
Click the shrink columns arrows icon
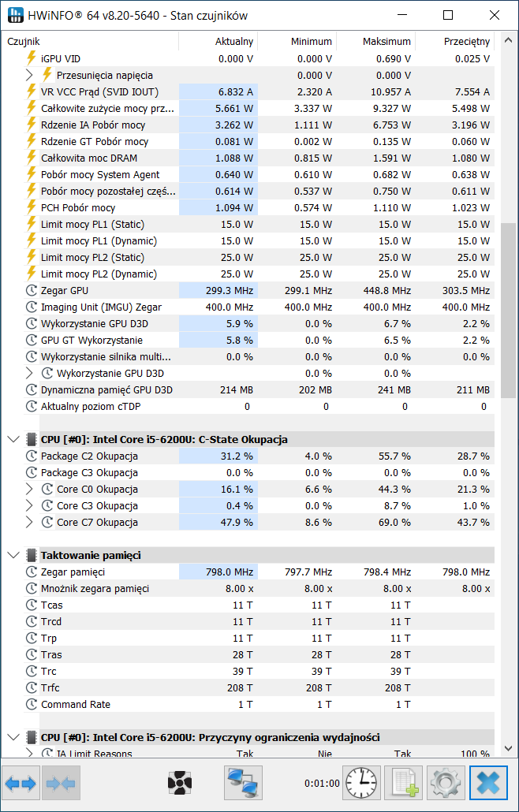tap(61, 784)
